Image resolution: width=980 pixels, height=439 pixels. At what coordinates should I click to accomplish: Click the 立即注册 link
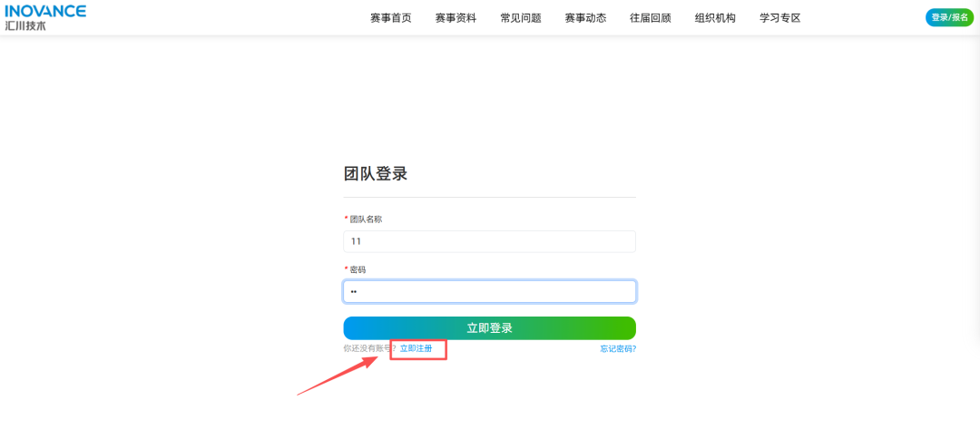pyautogui.click(x=416, y=348)
